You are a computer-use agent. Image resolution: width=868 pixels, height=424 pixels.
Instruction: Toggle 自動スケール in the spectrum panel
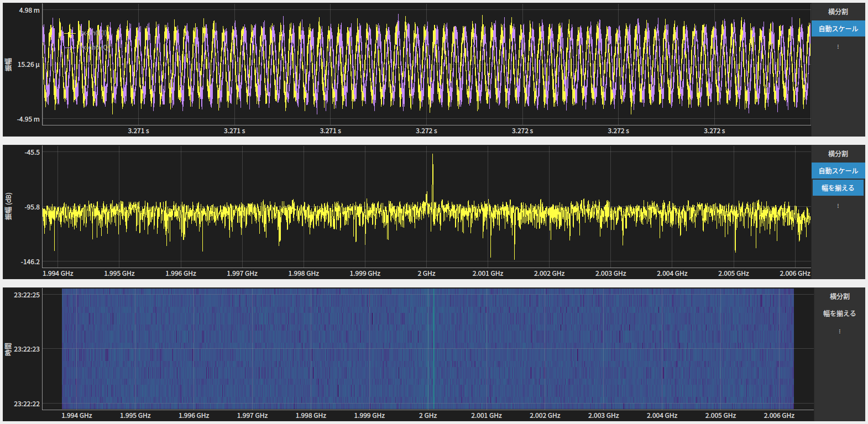click(x=838, y=171)
